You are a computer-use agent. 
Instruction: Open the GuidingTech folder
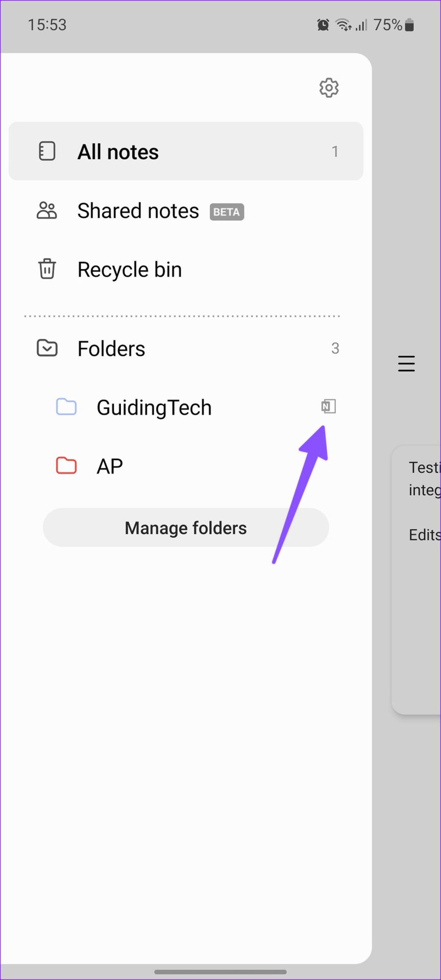click(x=186, y=407)
